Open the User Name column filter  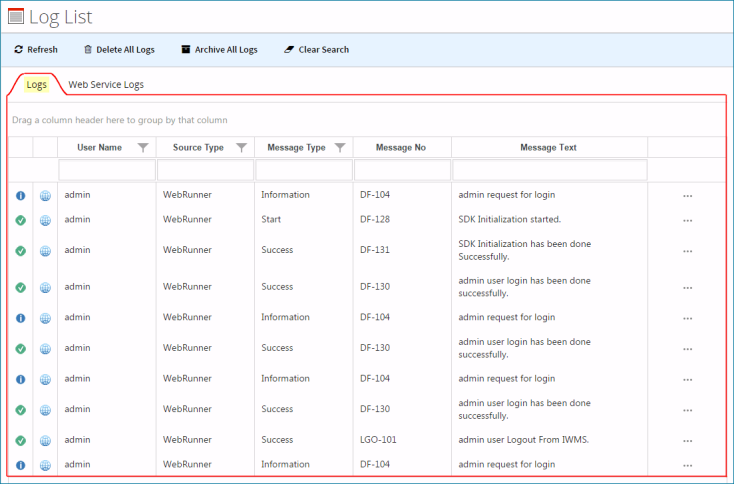pyautogui.click(x=143, y=147)
